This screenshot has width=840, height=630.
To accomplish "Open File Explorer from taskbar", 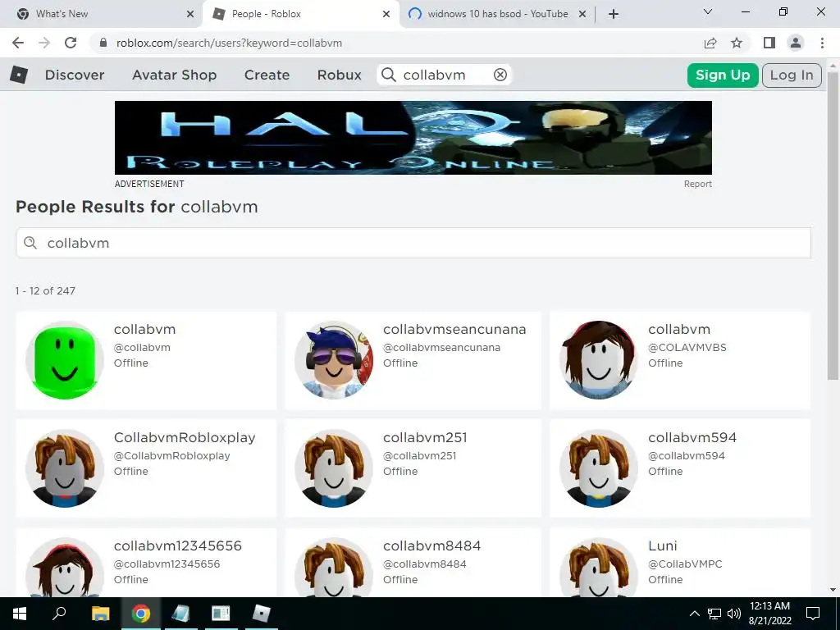I will 100,614.
